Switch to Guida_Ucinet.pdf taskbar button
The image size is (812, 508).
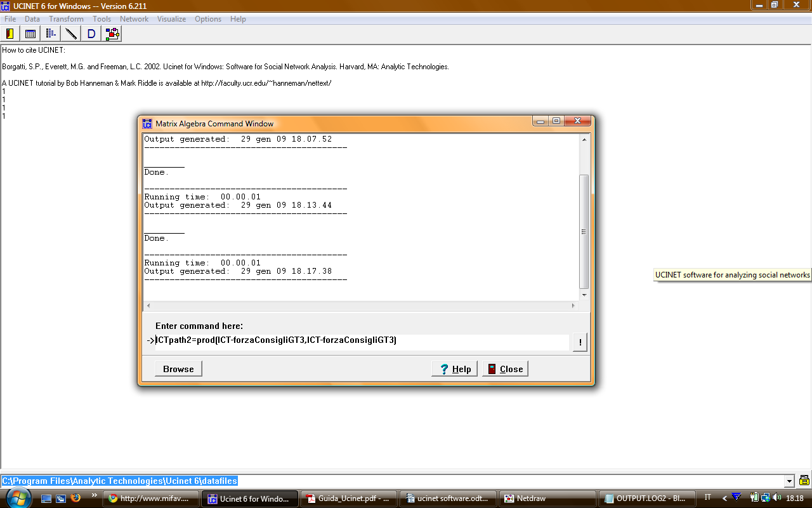pos(349,498)
